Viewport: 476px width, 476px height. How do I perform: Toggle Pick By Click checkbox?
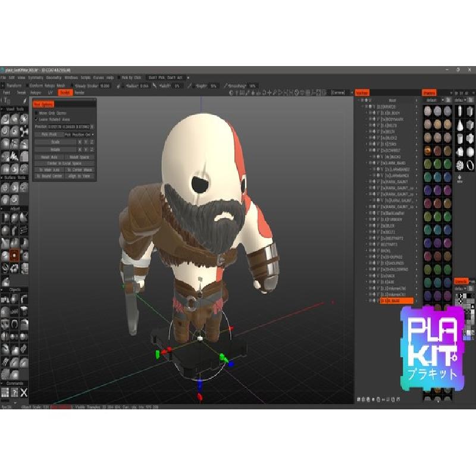(x=118, y=78)
